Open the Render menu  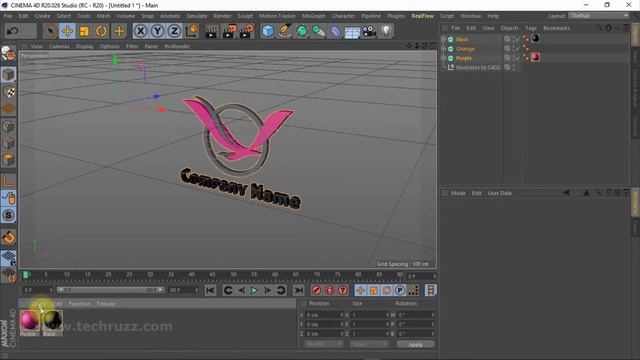(222, 16)
